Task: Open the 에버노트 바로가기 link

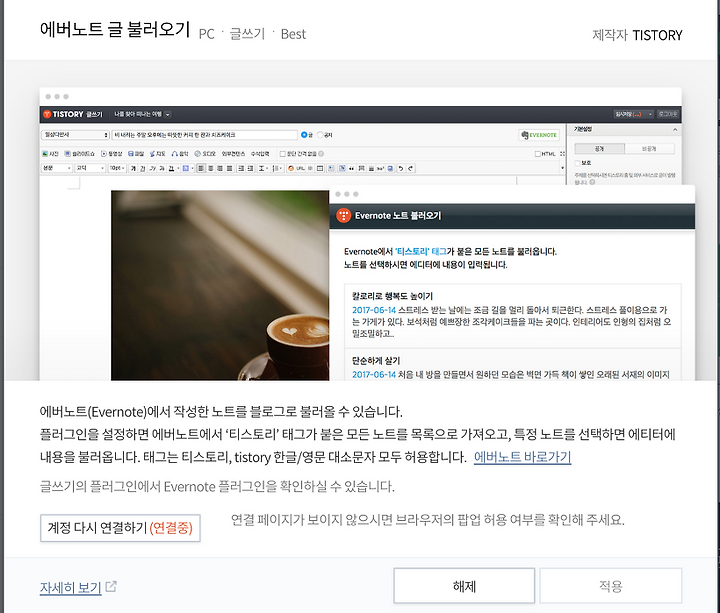Action: [523, 457]
